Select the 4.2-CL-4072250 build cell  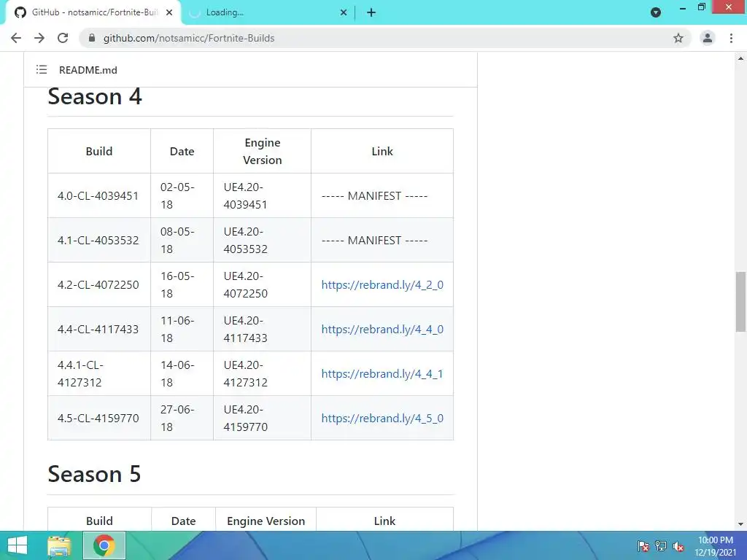99,285
